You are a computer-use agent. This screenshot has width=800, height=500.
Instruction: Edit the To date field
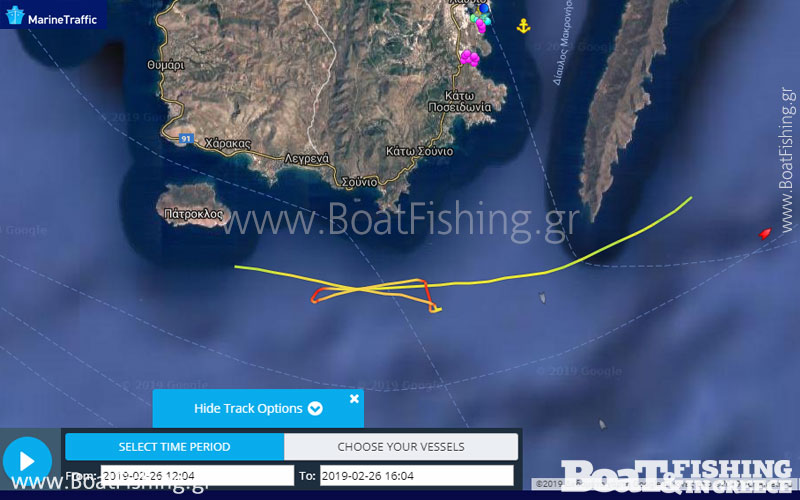[x=416, y=476]
